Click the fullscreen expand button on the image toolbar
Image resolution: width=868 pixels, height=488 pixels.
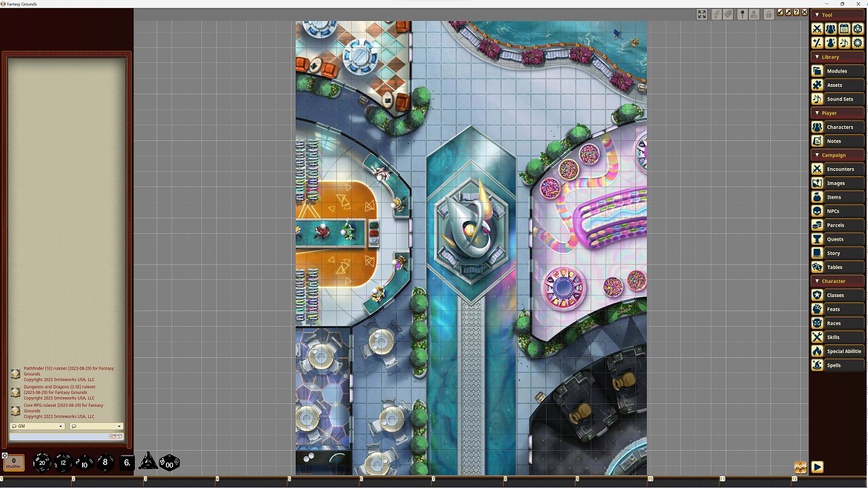point(702,14)
